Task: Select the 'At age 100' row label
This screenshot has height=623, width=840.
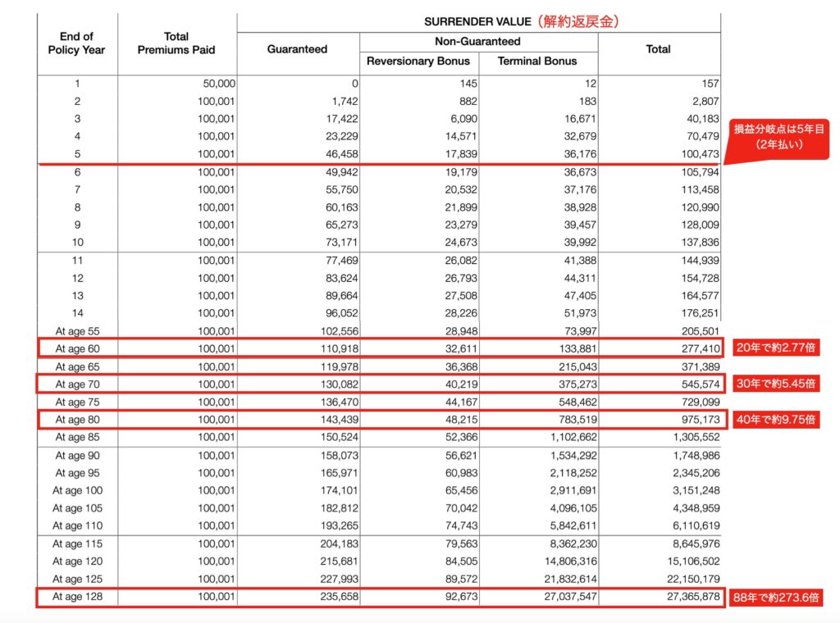Action: point(77,490)
